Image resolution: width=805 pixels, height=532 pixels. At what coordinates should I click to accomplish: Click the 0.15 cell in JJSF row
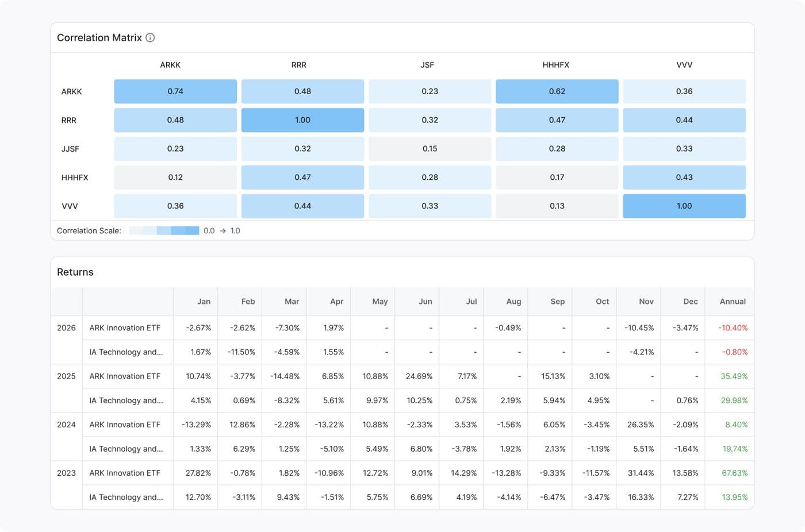(x=430, y=149)
